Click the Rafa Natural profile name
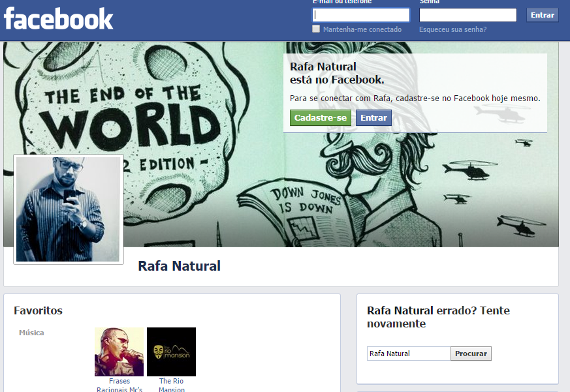Viewport: 570px width, 392px height. [179, 266]
